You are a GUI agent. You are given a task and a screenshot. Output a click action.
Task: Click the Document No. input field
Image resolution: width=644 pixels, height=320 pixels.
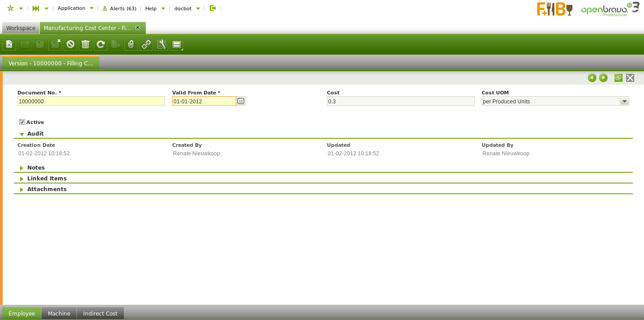91,102
